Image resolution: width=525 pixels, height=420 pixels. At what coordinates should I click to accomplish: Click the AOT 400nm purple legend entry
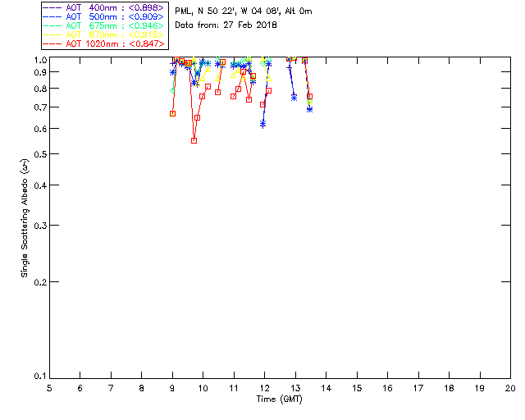[103, 7]
